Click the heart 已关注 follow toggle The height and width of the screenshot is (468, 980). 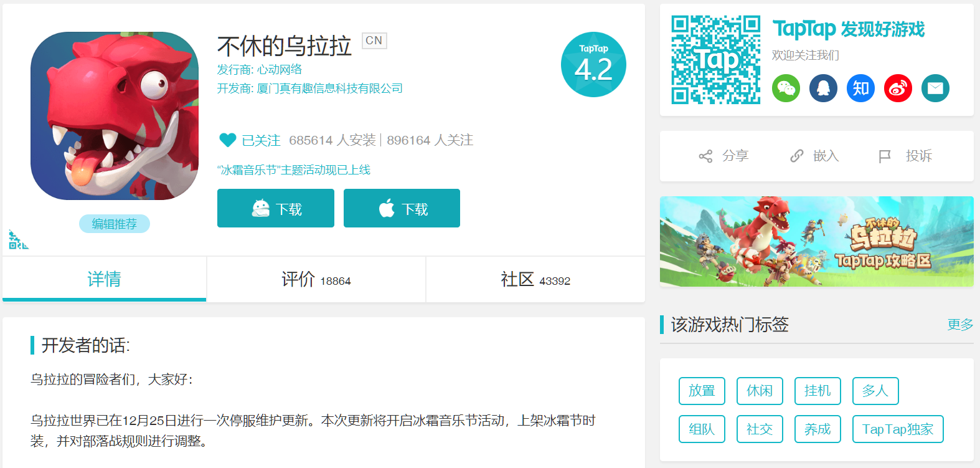[x=250, y=140]
